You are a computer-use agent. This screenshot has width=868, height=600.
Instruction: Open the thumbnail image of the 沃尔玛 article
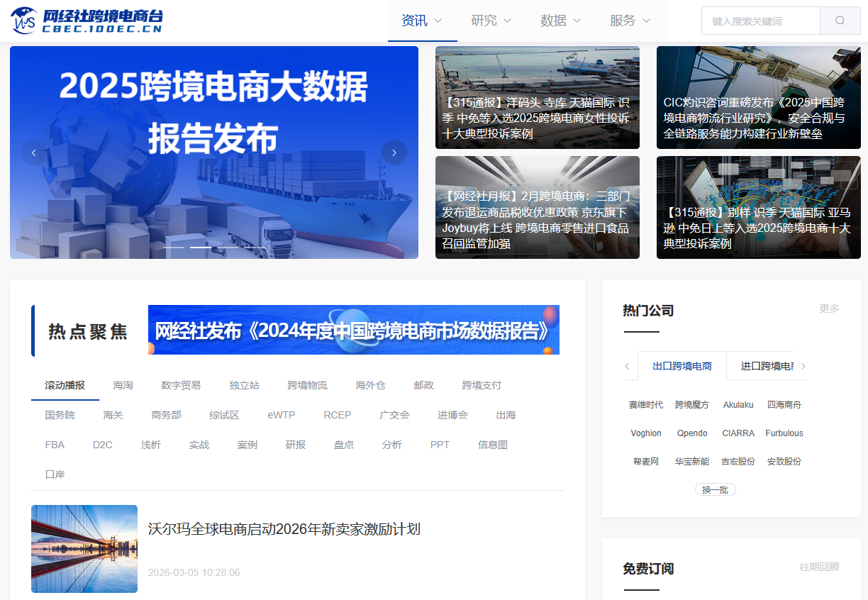pos(84,548)
